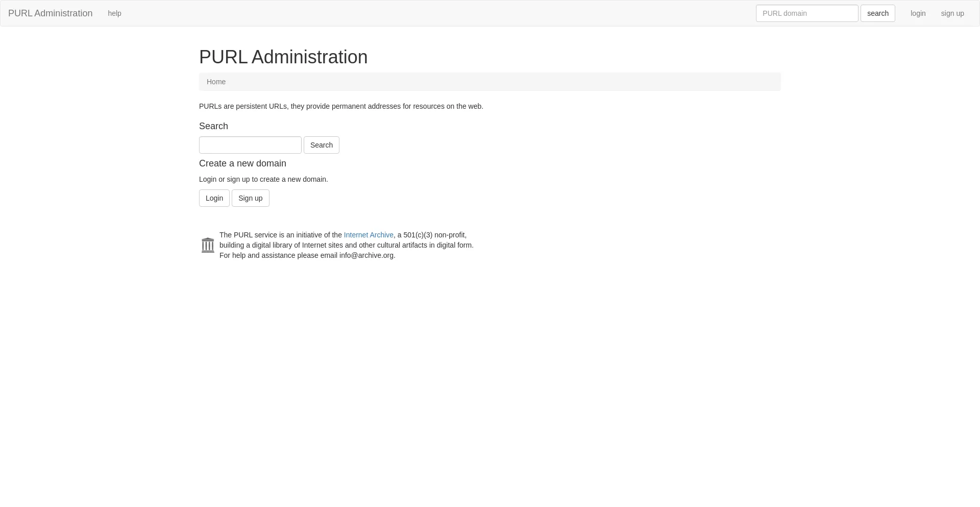Viewport: 980px width, 507px height.
Task: Click the info@archive.org help email text
Action: (366, 255)
